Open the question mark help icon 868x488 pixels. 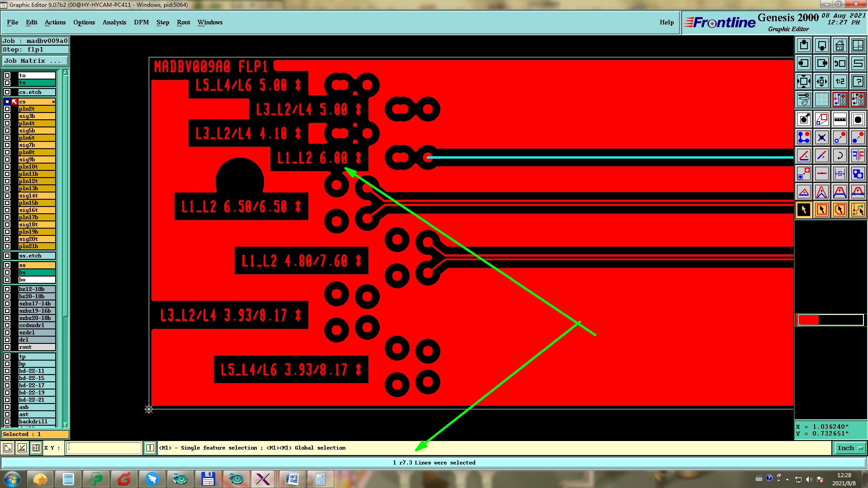point(858,82)
